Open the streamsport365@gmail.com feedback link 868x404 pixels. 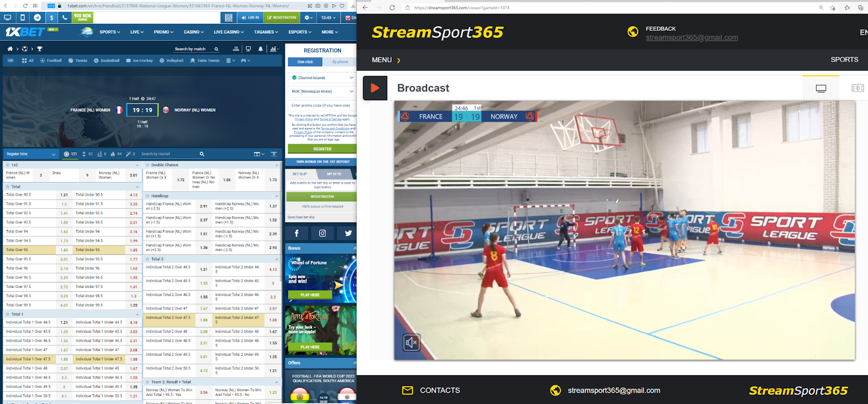tap(692, 37)
